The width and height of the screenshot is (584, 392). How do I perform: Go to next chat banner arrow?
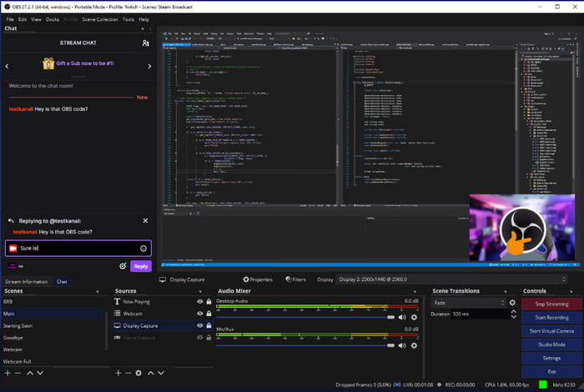(x=149, y=66)
